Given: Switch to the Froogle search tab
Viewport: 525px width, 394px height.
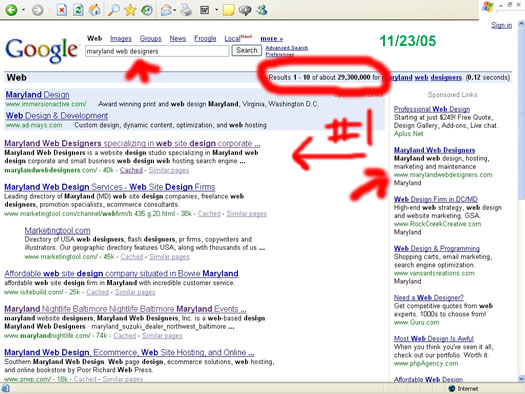Looking at the screenshot, I should click(x=205, y=38).
